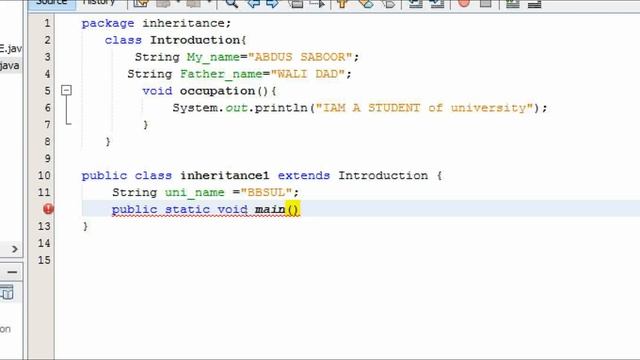Click line number 1 in the gutter
The image size is (640, 360).
[47, 23]
